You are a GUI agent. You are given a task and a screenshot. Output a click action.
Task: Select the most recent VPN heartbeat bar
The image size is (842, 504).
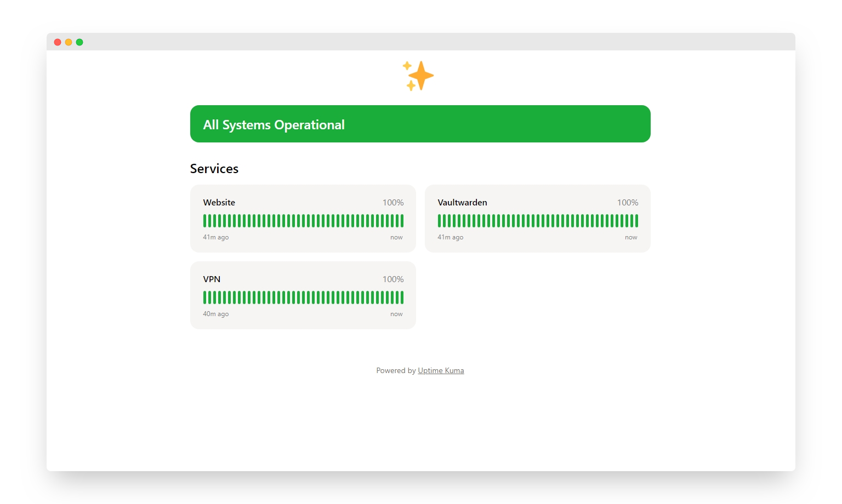coord(402,297)
